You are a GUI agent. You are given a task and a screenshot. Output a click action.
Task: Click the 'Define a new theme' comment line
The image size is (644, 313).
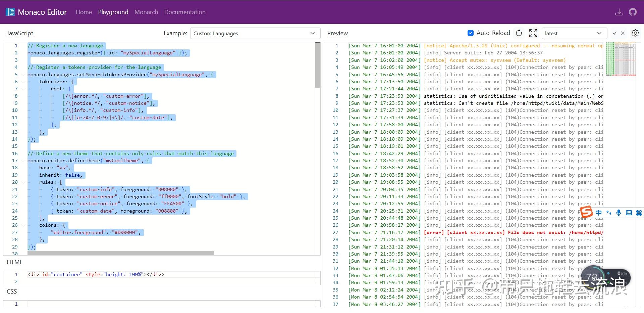(130, 153)
